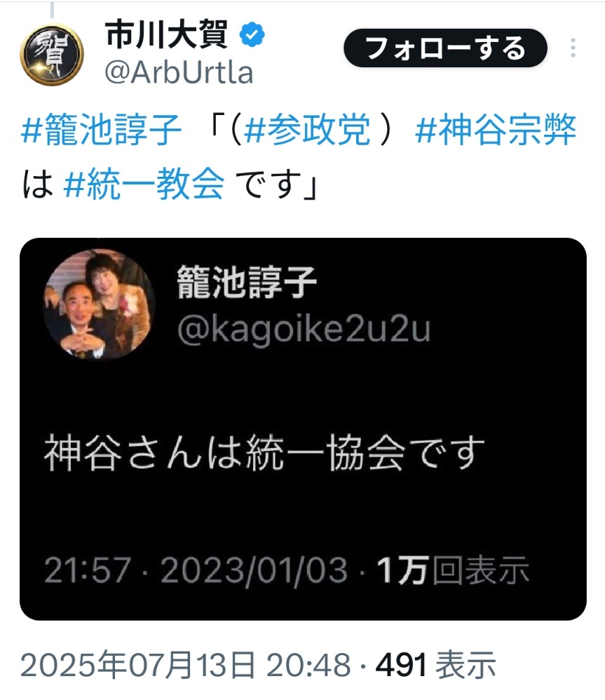Click the tweet text は ... です」
The width and height of the screenshot is (605, 700).
[x=170, y=184]
